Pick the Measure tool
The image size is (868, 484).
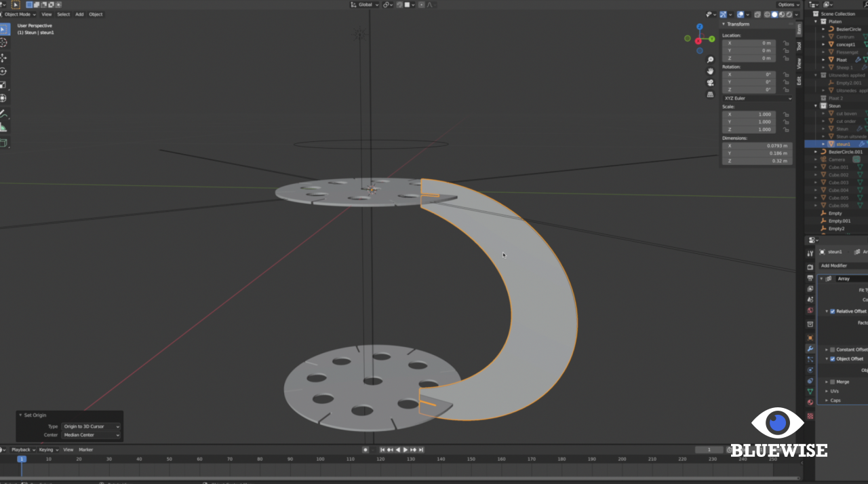pyautogui.click(x=4, y=128)
